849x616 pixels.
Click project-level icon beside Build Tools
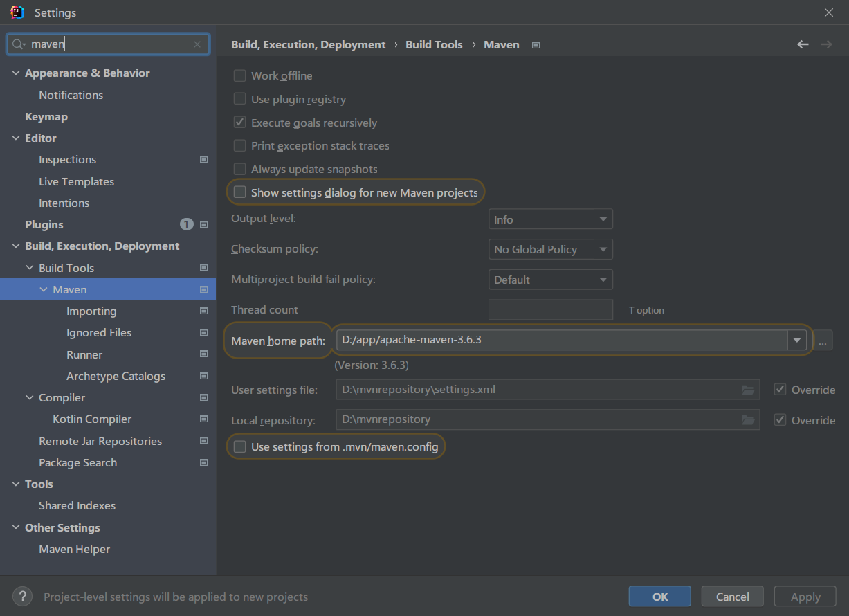[203, 268]
